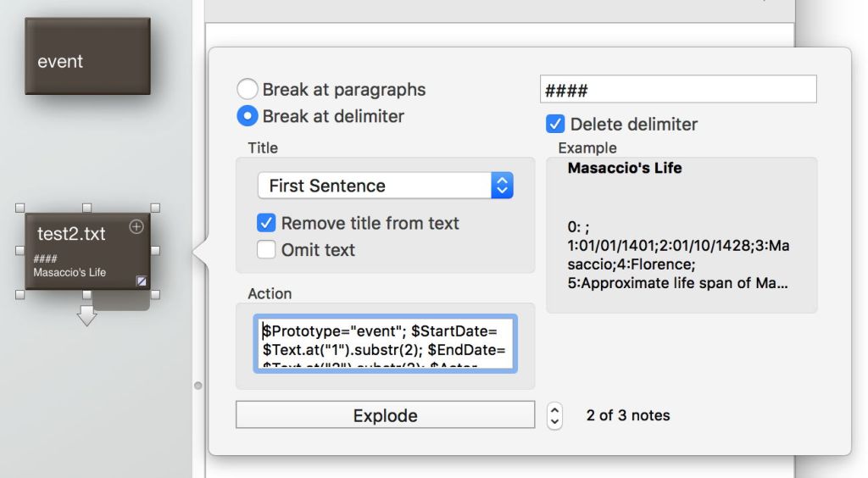Image resolution: width=868 pixels, height=478 pixels.
Task: Click the test2.txt note title
Action: pos(71,233)
